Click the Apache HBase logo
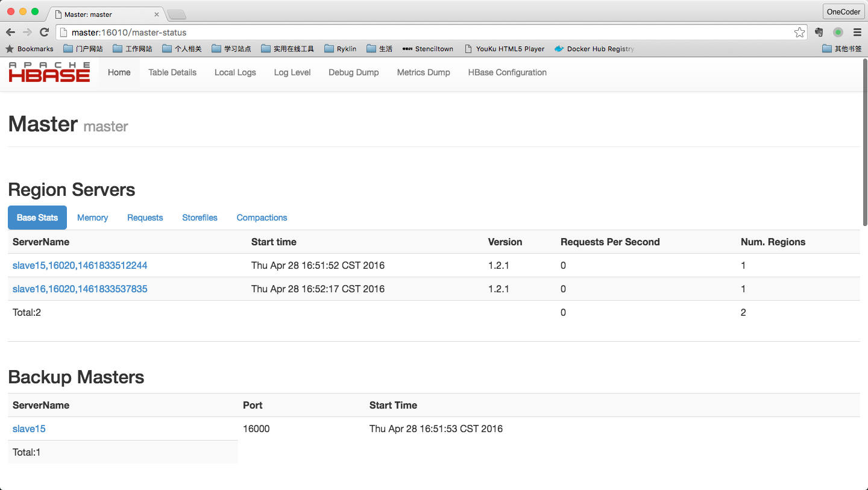 [x=49, y=72]
